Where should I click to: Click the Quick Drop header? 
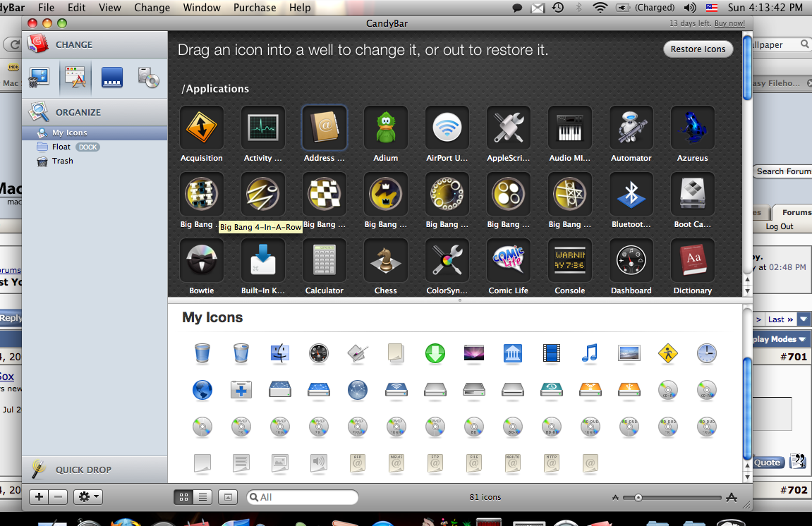pyautogui.click(x=95, y=470)
